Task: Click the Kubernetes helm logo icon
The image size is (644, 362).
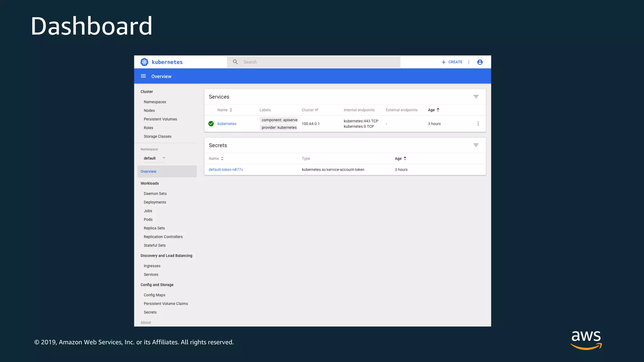Action: pyautogui.click(x=144, y=62)
